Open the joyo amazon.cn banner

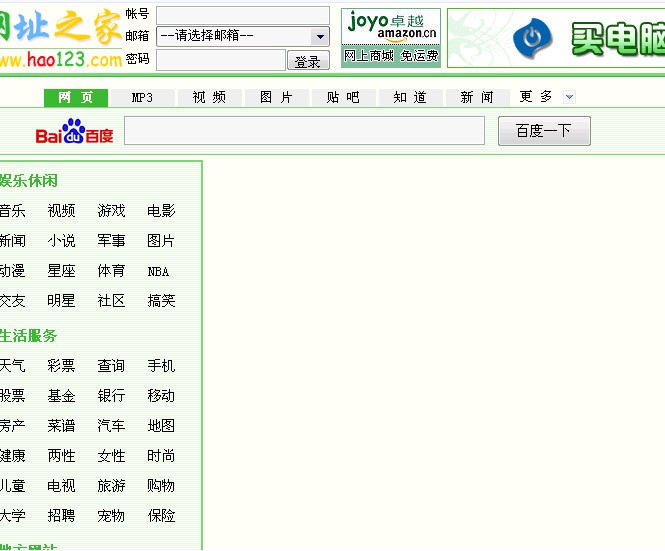click(x=391, y=38)
